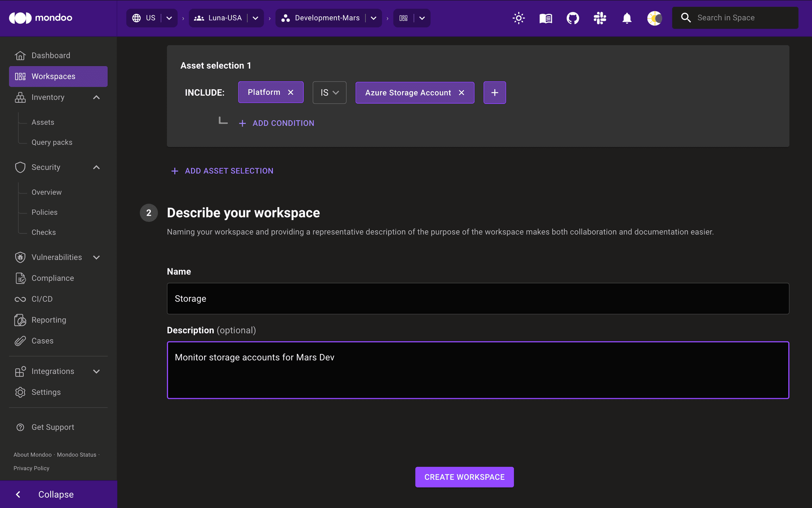Remove Platform filter chip
Viewport: 812px width, 508px height.
click(291, 92)
